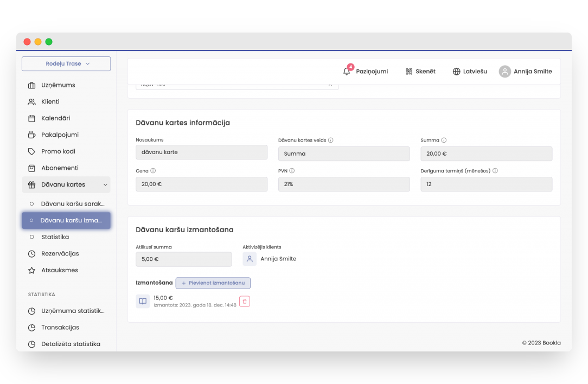Collapse the Dāvanu kartes sidebar section
The width and height of the screenshot is (588, 384).
click(105, 185)
